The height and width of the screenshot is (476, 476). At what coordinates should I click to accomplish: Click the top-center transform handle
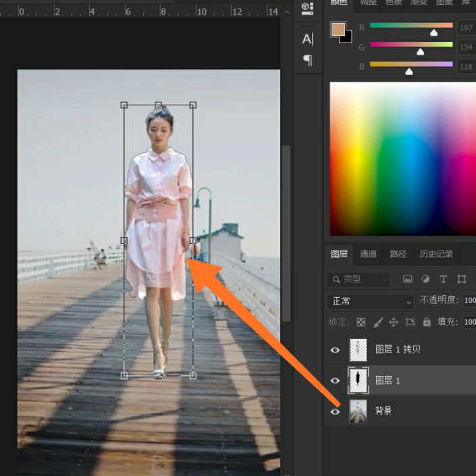pyautogui.click(x=158, y=105)
